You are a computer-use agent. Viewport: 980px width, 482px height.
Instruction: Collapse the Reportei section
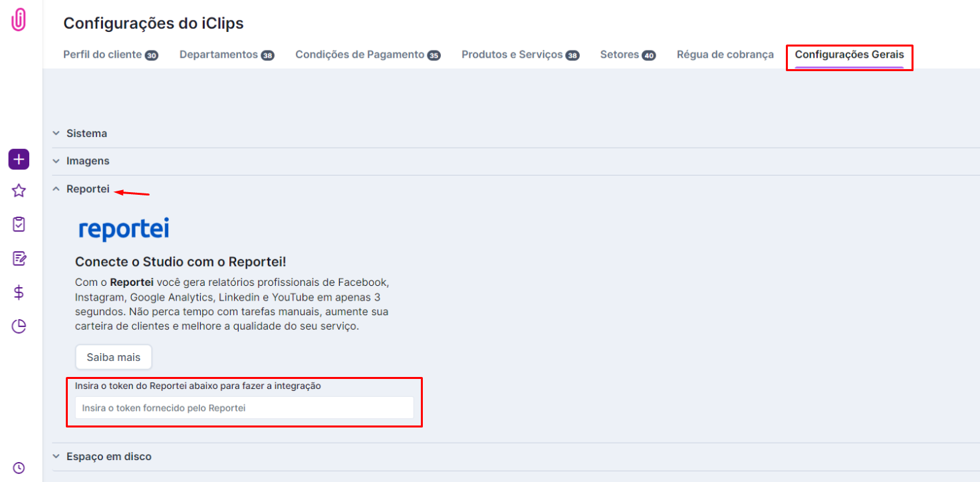(x=88, y=189)
